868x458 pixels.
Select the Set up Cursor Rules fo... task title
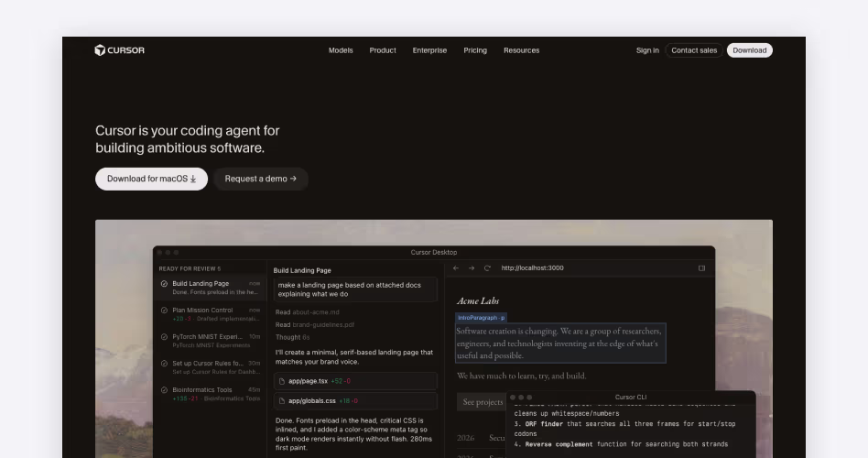(x=208, y=364)
